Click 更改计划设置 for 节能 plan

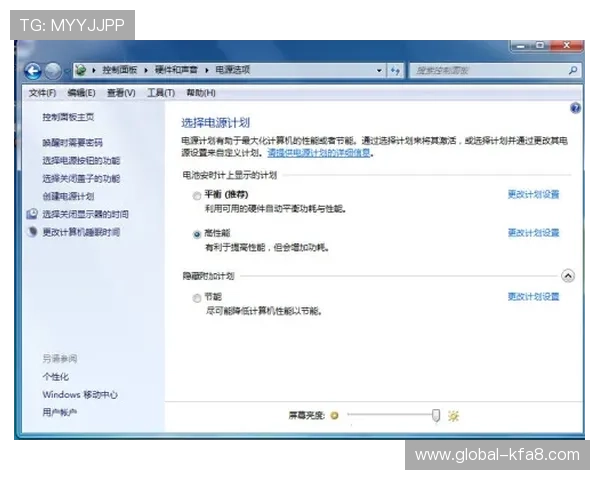point(533,297)
